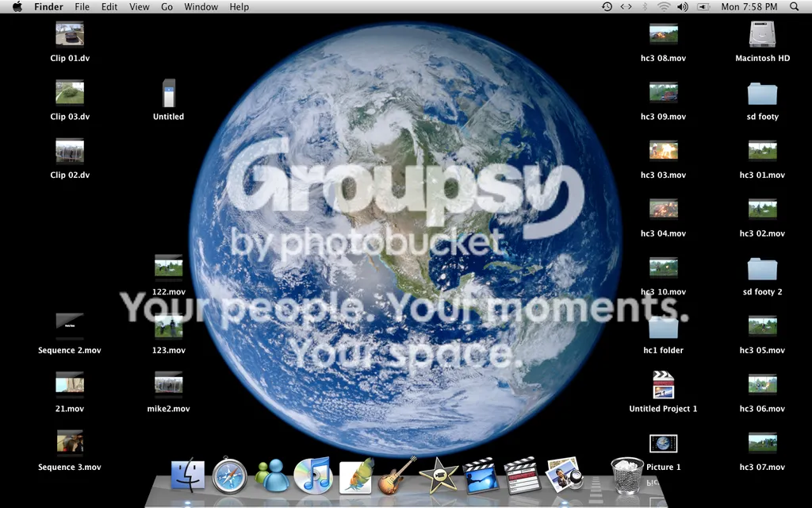Launch iMovie star icon in Dock
Image resolution: width=812 pixels, height=508 pixels.
(439, 475)
